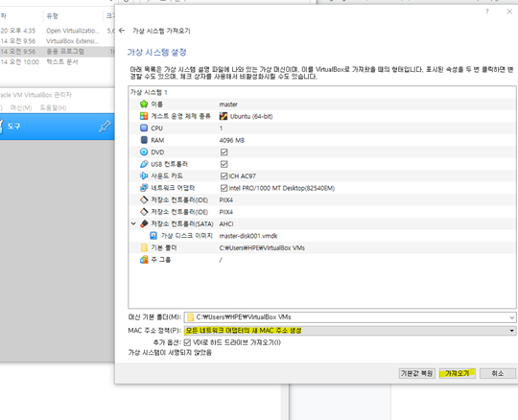Screen dimensions: 518x420
Task: Collapse the SATA storage controller row
Action: 133,223
